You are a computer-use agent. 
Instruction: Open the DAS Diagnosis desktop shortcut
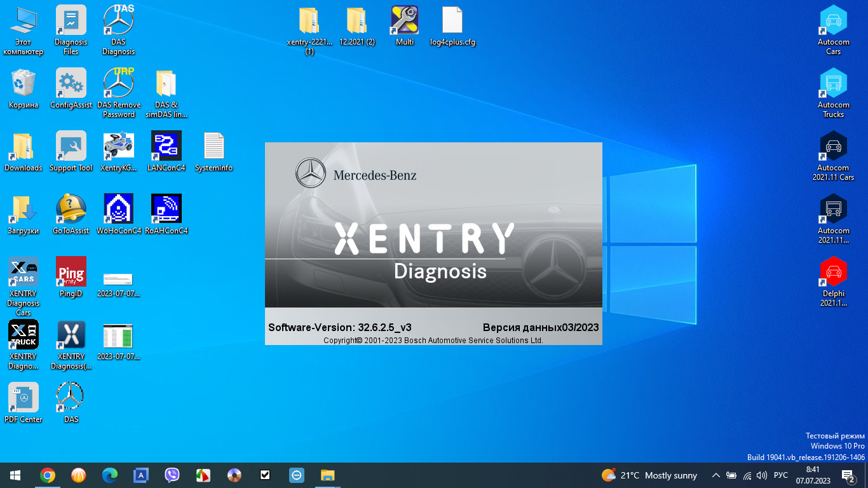tap(118, 29)
